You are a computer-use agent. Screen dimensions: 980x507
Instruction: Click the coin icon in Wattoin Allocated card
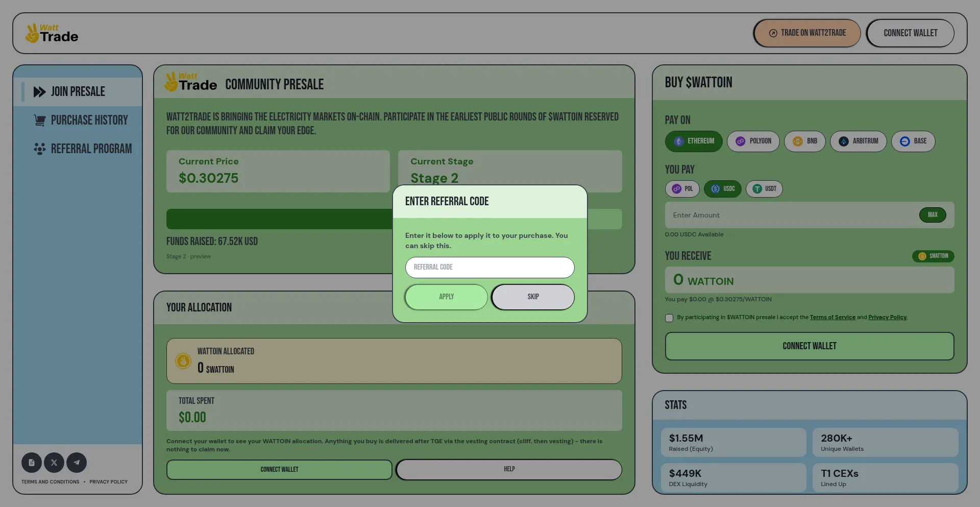point(183,361)
